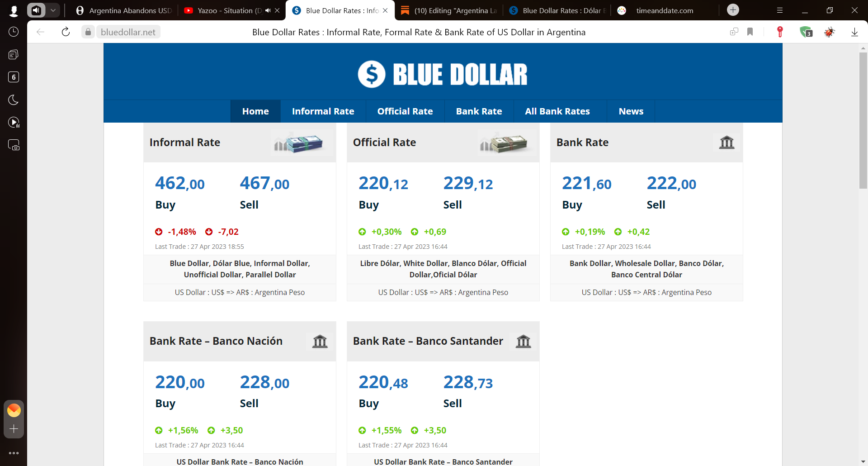Mute the speaker icon next to avatar
Image resolution: width=868 pixels, height=466 pixels.
36,10
